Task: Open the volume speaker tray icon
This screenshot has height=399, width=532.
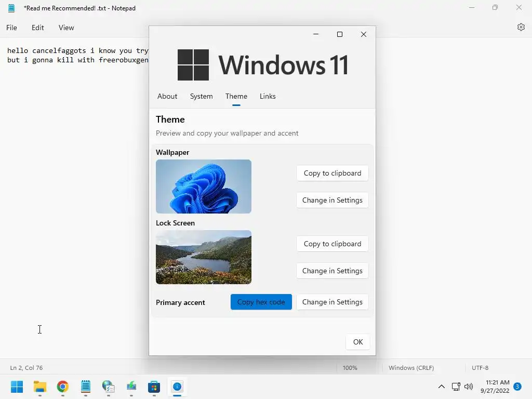Action: pyautogui.click(x=469, y=387)
